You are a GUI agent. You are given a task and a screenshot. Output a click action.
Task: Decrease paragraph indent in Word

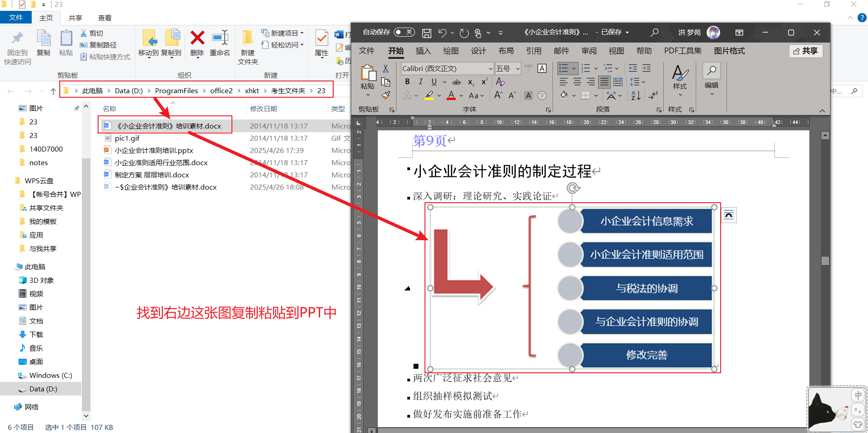pos(633,68)
